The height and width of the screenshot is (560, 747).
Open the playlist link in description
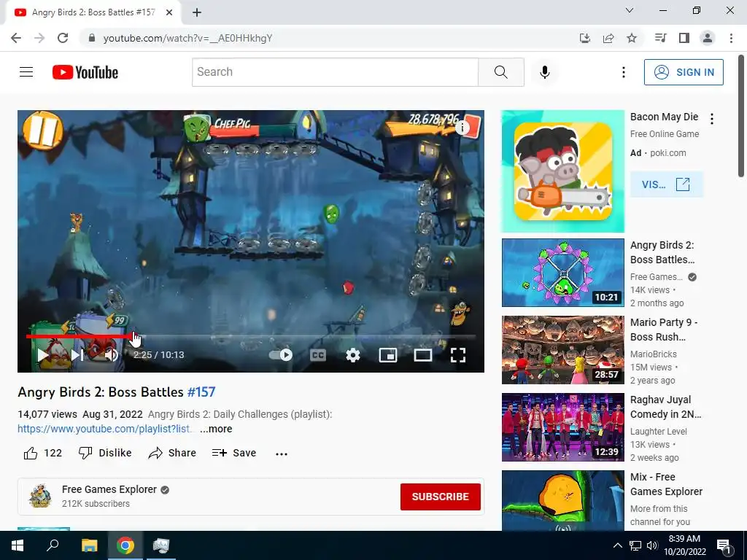[105, 429]
